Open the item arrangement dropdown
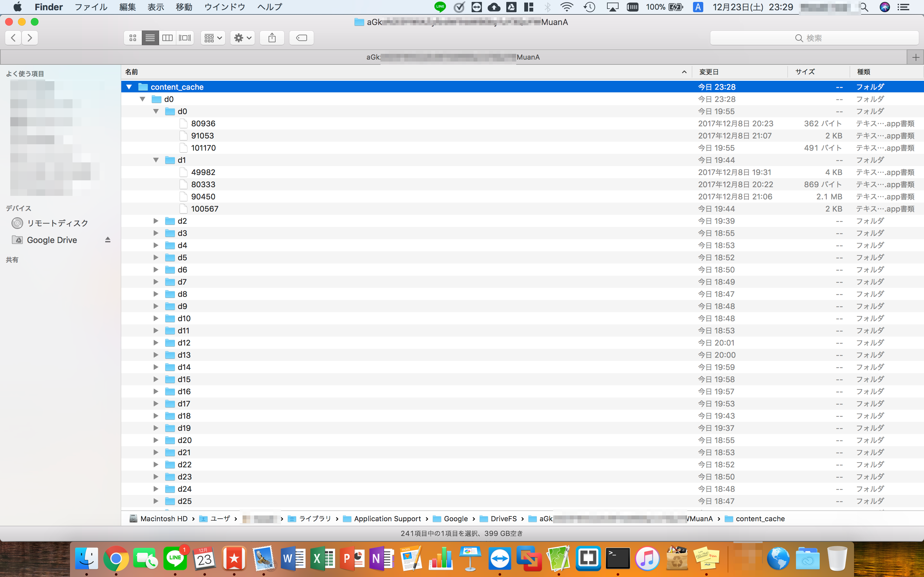This screenshot has width=924, height=577. 213,38
